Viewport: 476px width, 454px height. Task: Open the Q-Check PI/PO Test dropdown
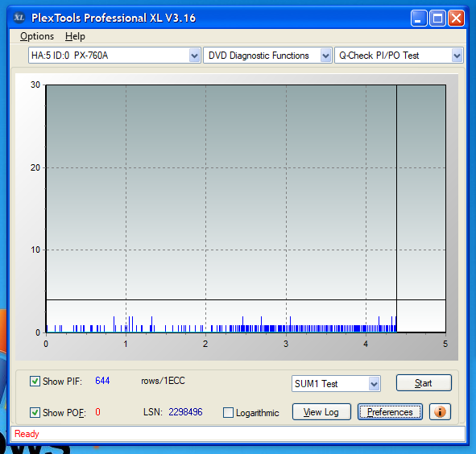click(x=399, y=56)
